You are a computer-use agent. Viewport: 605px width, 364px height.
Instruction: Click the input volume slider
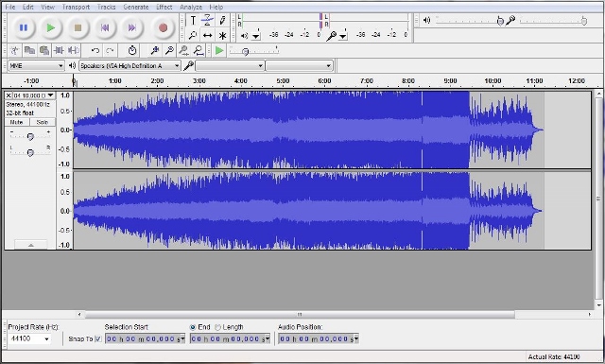553,21
